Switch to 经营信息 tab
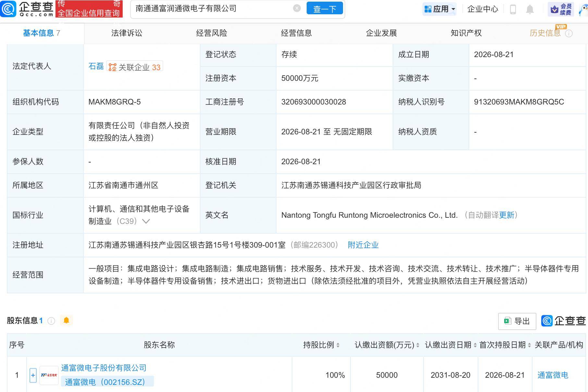Image resolution: width=588 pixels, height=392 pixels. (x=296, y=33)
